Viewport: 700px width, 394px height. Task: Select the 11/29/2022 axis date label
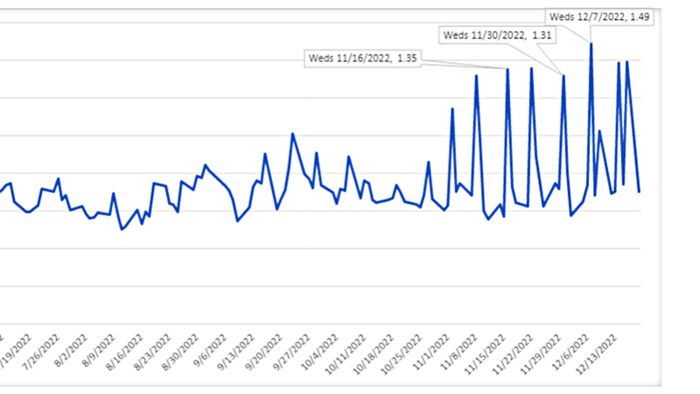click(540, 353)
